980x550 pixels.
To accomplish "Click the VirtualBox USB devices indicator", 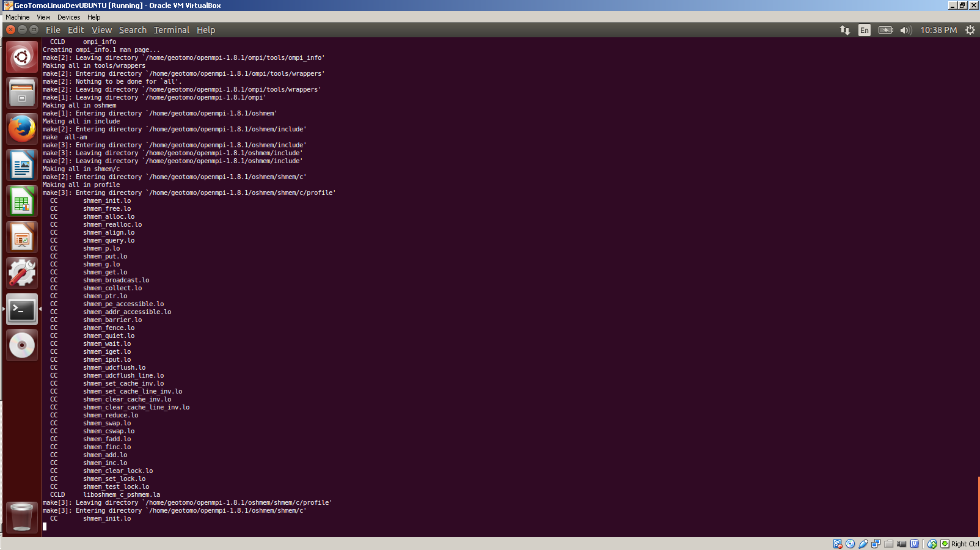I will click(863, 544).
